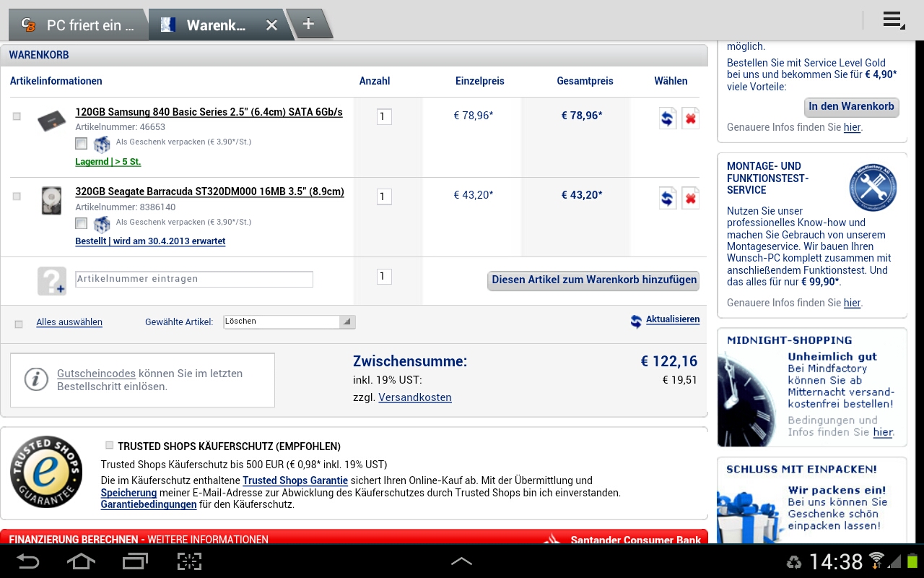Open Android recent apps
This screenshot has height=578, width=924.
click(135, 561)
